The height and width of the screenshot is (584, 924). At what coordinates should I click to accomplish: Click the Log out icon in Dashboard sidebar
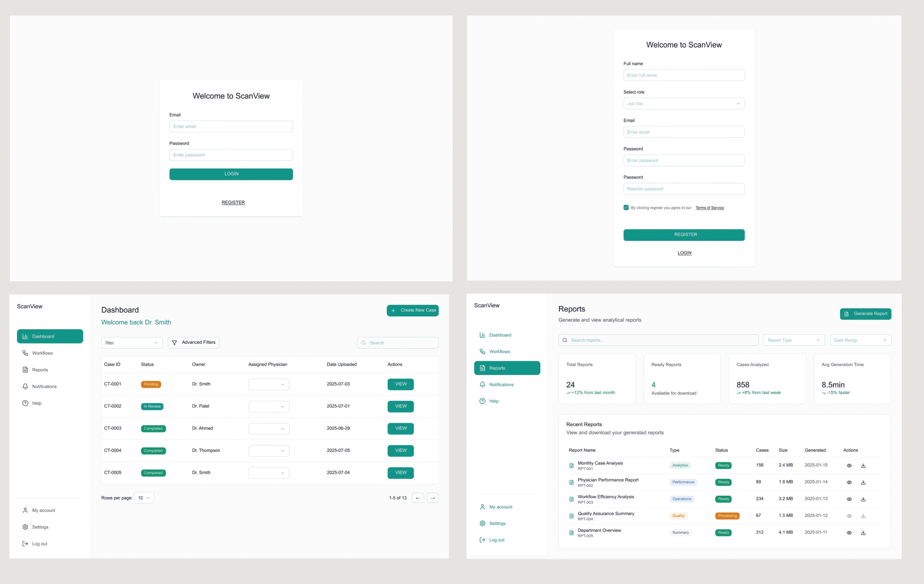coord(25,544)
